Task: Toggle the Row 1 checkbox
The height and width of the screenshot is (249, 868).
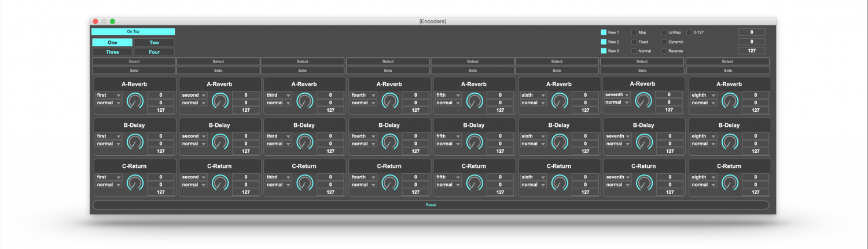Action: [x=604, y=32]
